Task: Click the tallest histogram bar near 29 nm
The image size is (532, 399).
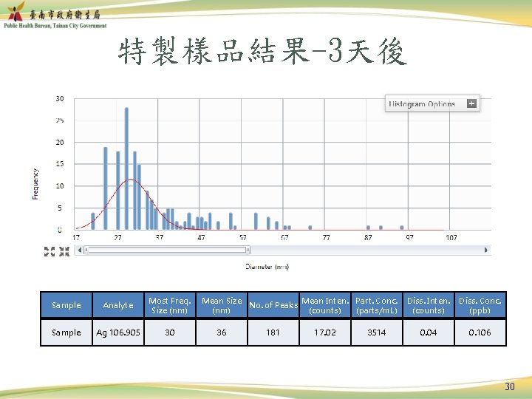Action: pyautogui.click(x=126, y=168)
